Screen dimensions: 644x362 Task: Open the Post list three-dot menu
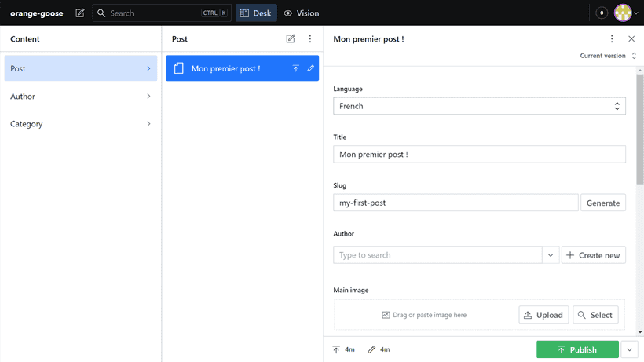[310, 39]
